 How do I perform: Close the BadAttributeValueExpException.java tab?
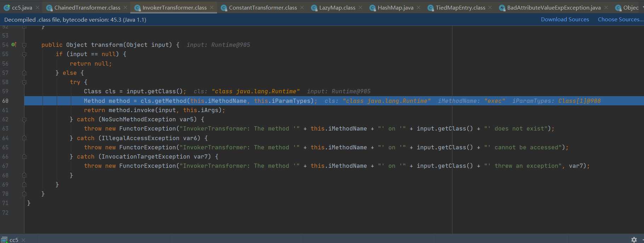(x=606, y=7)
